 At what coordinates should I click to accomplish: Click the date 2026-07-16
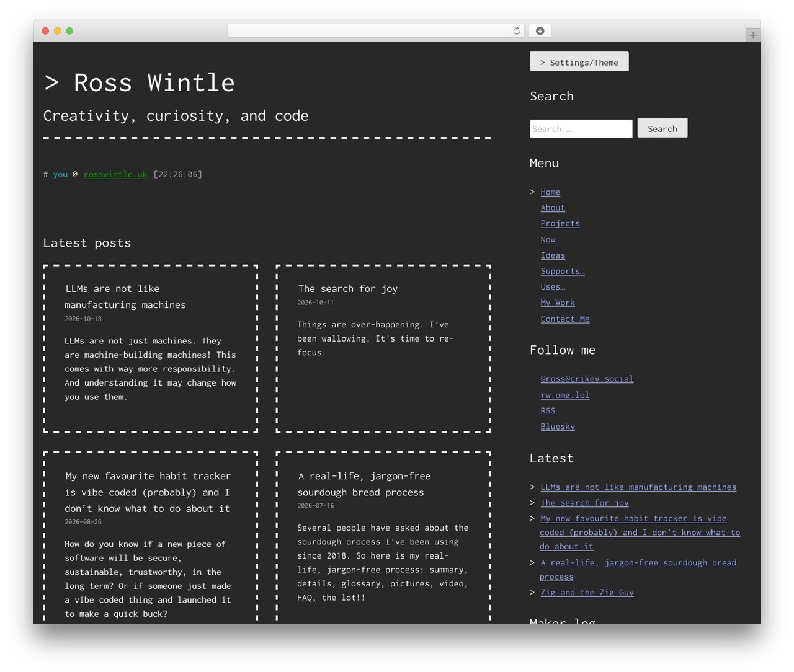[315, 506]
